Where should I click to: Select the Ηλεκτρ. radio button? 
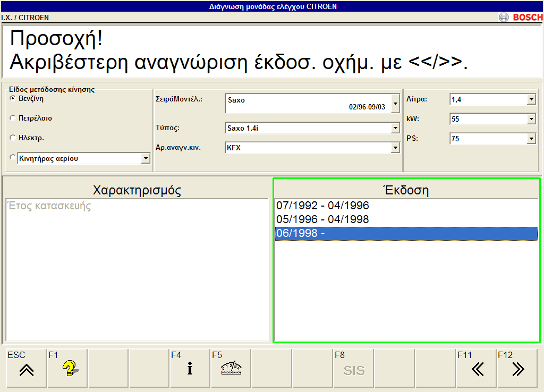(13, 138)
